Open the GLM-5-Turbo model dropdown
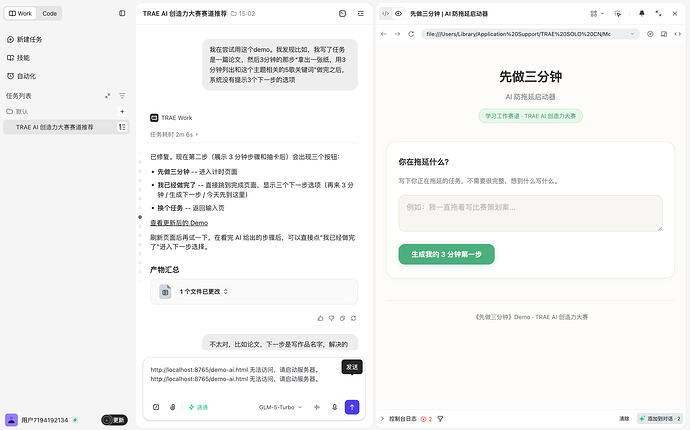 click(280, 407)
